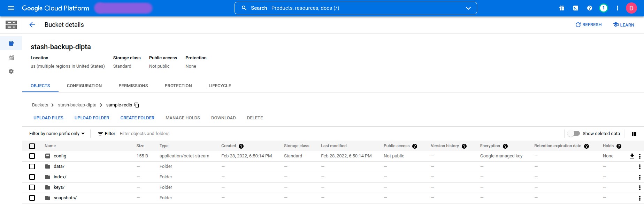Image resolution: width=644 pixels, height=208 pixels.
Task: Switch to the Lifecycle tab
Action: click(220, 86)
